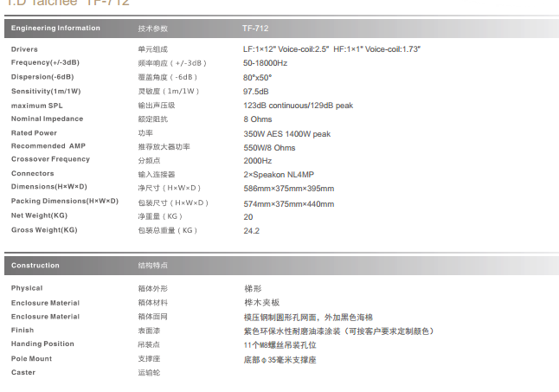Click 'Enclosure Material' label beside 箱体材料
This screenshot has width=559, height=392.
click(x=45, y=303)
